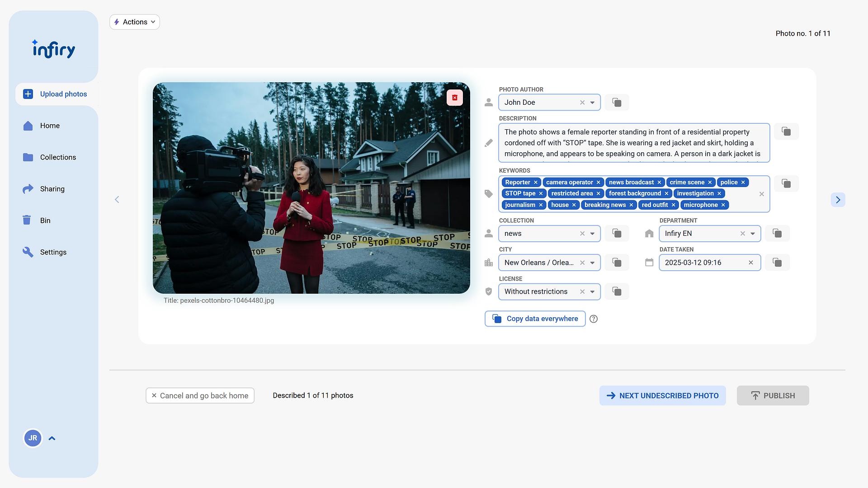Remove the Reporter keyword
The image size is (868, 488).
[536, 183]
